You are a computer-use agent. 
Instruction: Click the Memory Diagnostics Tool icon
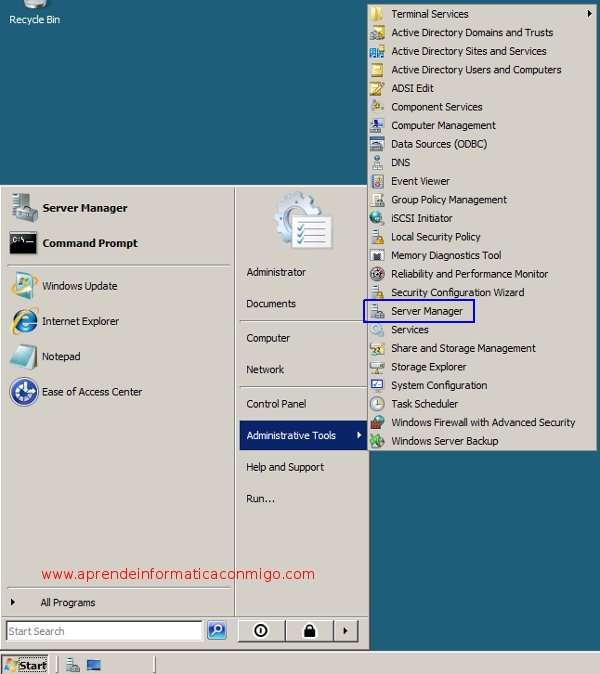[377, 255]
